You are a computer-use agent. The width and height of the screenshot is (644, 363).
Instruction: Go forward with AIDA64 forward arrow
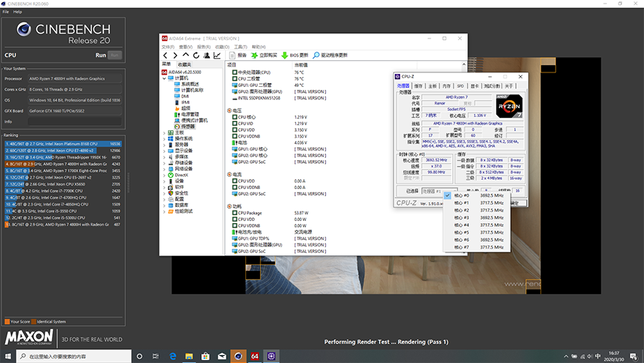[175, 55]
